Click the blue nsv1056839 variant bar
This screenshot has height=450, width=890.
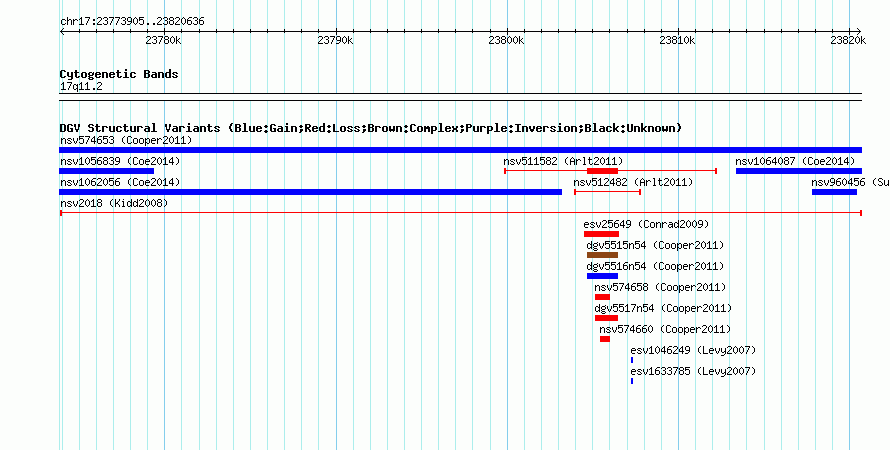(107, 171)
